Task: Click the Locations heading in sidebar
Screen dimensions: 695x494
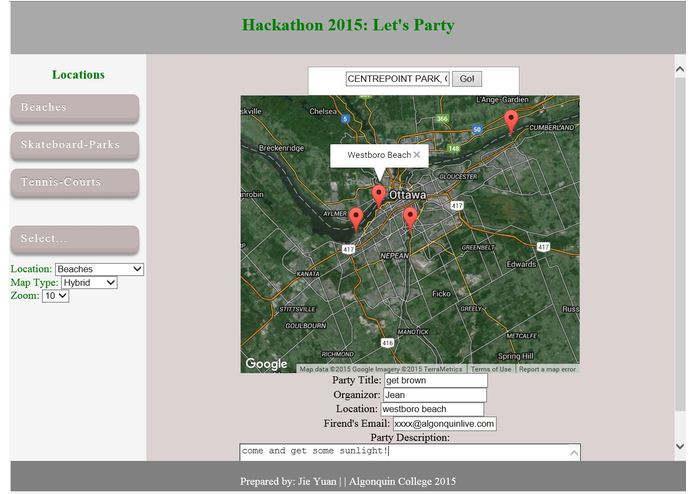Action: pos(78,74)
